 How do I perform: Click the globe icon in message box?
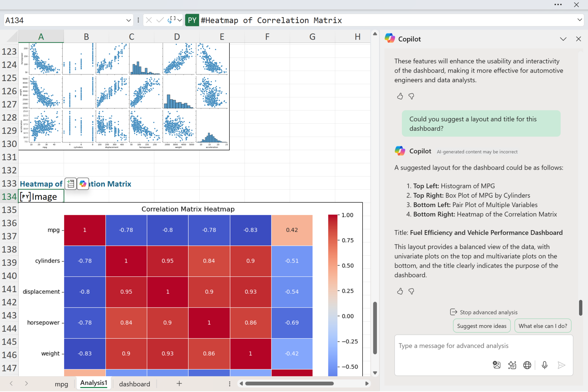coord(527,365)
